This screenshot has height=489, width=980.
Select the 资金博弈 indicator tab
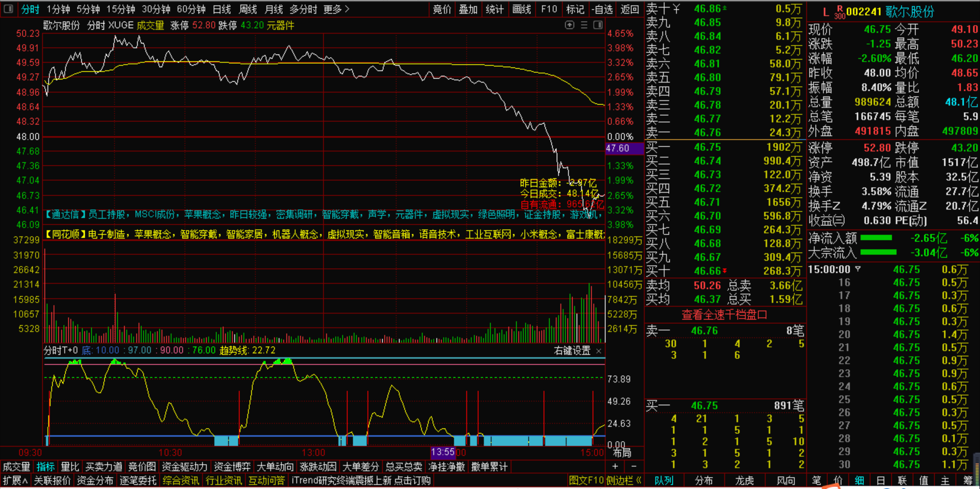pyautogui.click(x=232, y=467)
